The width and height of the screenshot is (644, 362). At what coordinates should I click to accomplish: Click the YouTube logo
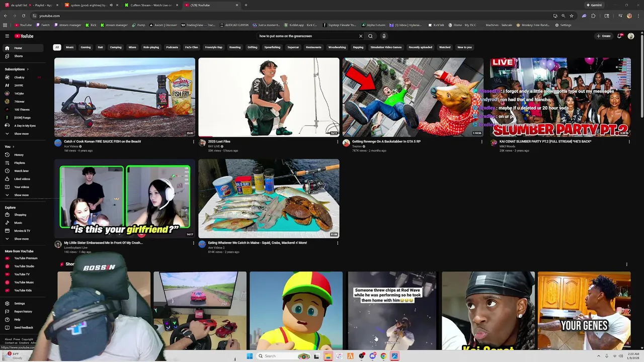24,36
